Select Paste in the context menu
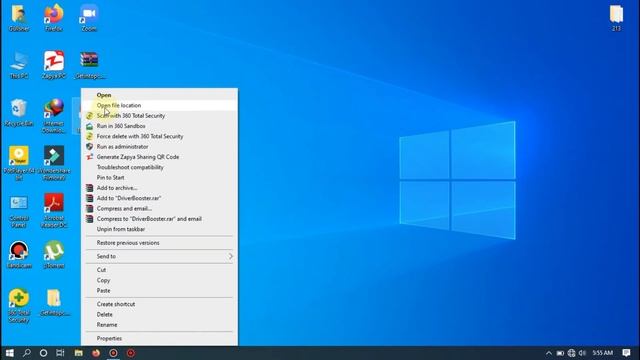Viewport: 640px width, 360px height. pos(159,291)
